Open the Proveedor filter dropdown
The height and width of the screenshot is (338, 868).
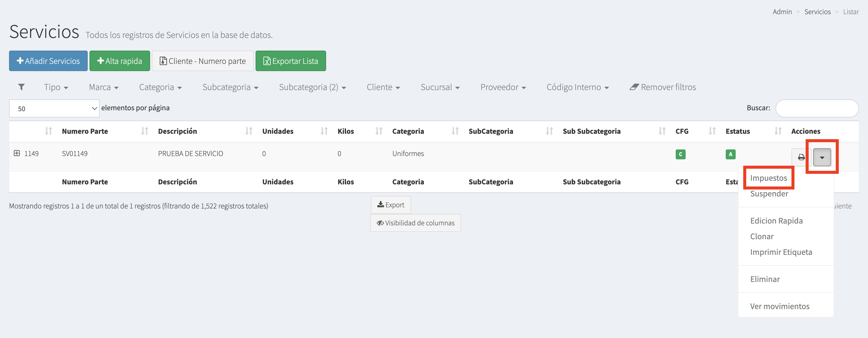pos(503,87)
